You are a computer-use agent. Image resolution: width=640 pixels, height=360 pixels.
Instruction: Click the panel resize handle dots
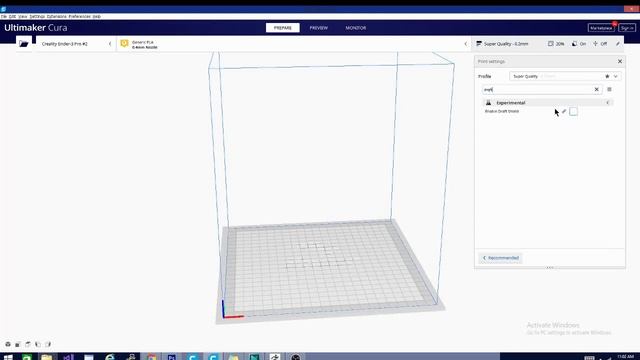click(550, 268)
